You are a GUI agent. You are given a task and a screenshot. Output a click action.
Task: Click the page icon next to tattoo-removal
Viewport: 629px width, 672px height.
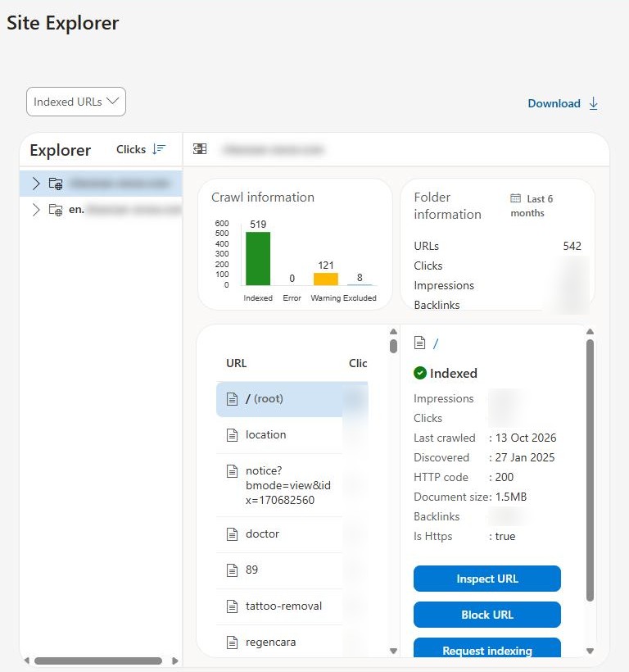point(232,606)
